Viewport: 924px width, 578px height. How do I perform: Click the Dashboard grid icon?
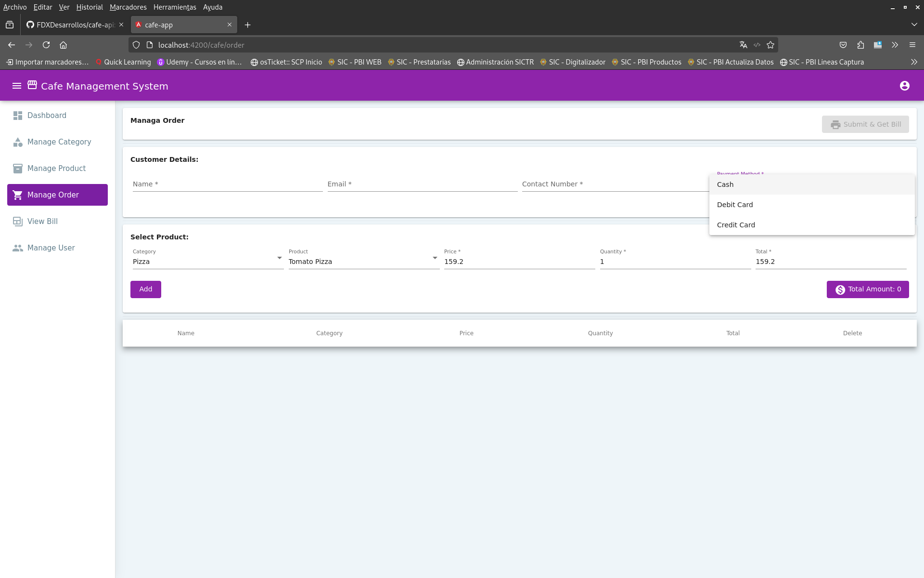click(18, 116)
